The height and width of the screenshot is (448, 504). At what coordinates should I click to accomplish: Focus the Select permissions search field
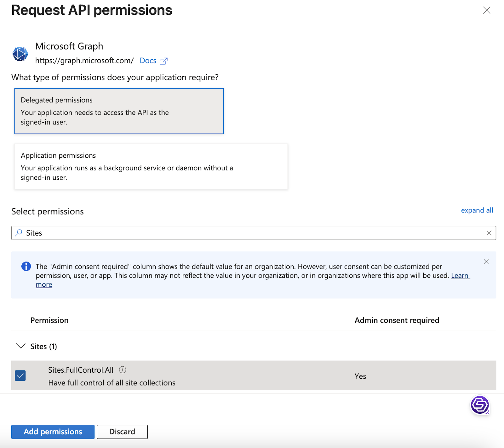[252, 233]
